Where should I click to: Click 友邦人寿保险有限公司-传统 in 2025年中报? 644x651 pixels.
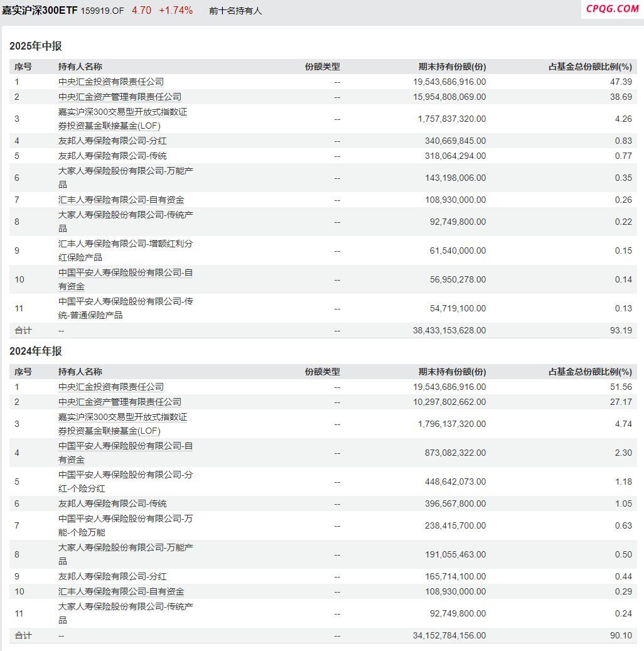tap(112, 156)
